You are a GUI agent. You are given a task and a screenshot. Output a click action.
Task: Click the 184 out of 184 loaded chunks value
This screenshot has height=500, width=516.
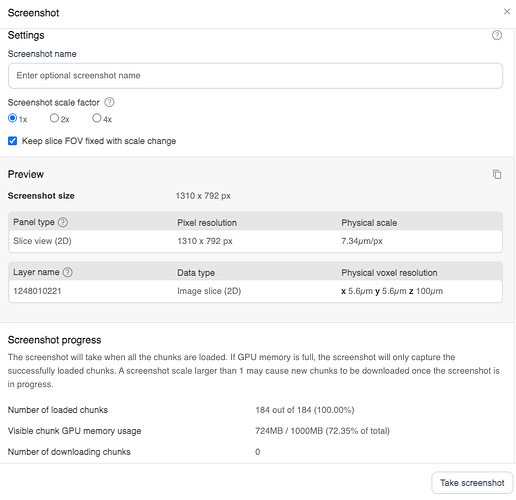tap(305, 410)
